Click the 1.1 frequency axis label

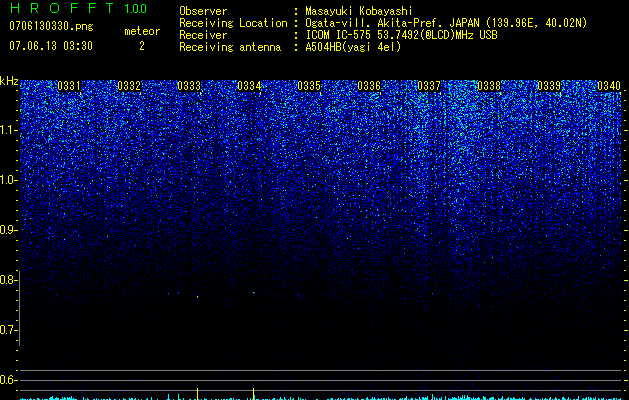[x=8, y=130]
